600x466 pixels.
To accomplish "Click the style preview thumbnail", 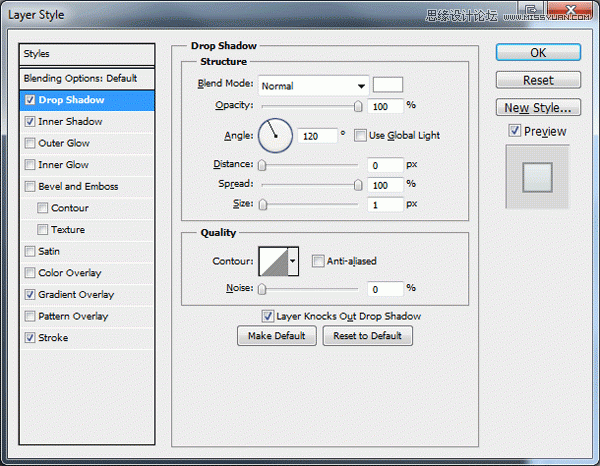I will [537, 177].
